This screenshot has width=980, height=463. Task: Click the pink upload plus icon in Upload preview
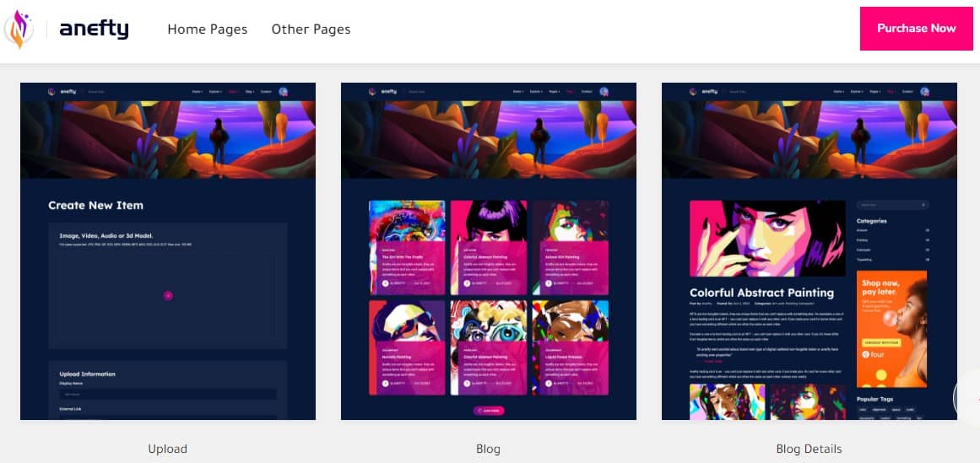[x=168, y=295]
